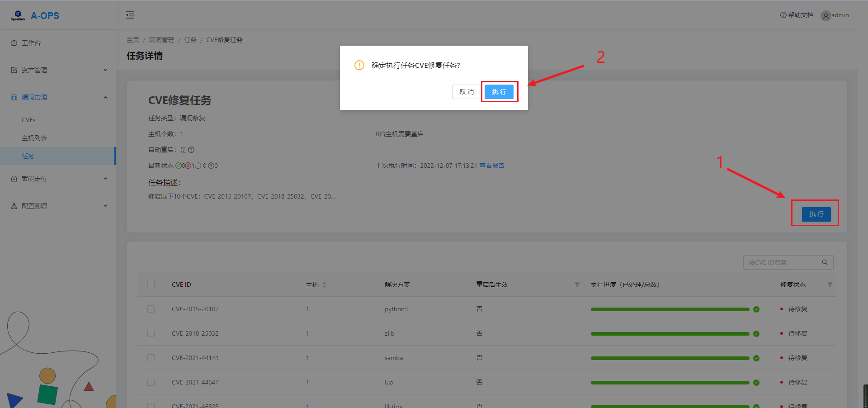Confirm by clicking 执行 in the dialog
Screen dimensions: 868x408
pos(499,92)
